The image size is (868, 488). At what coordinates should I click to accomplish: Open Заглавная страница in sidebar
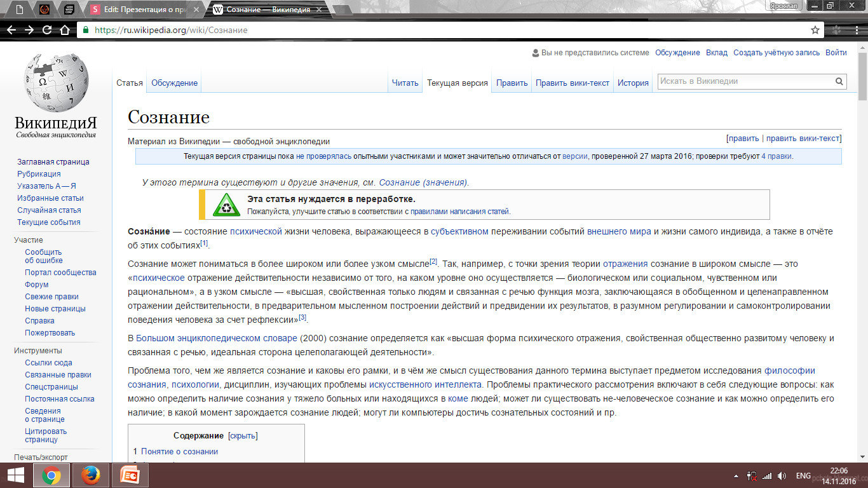click(53, 162)
